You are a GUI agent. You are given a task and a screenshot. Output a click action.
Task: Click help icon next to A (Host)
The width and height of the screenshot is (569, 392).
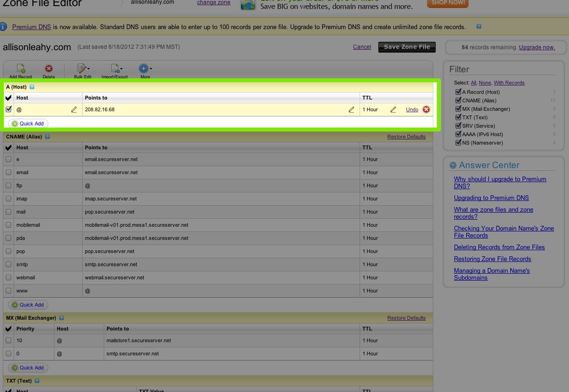pyautogui.click(x=32, y=87)
